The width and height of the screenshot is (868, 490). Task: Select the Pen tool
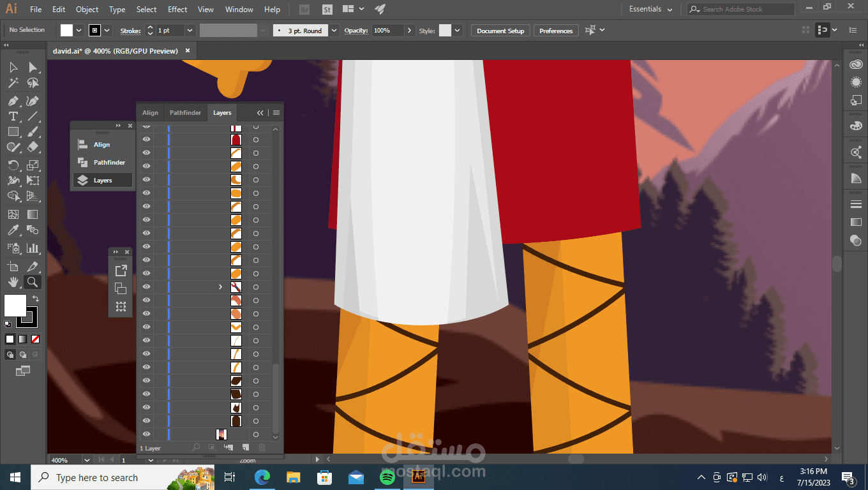13,101
